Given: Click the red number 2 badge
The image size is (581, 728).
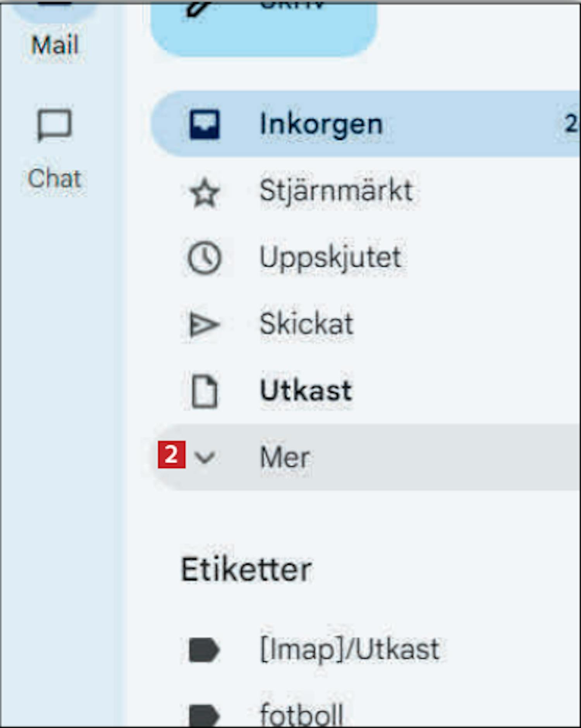Looking at the screenshot, I should 172,454.
